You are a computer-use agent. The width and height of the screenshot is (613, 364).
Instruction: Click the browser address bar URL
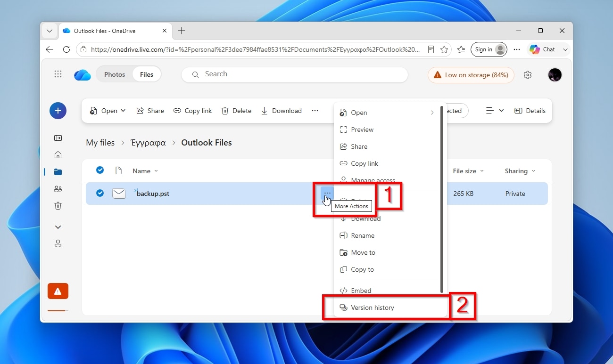[255, 49]
